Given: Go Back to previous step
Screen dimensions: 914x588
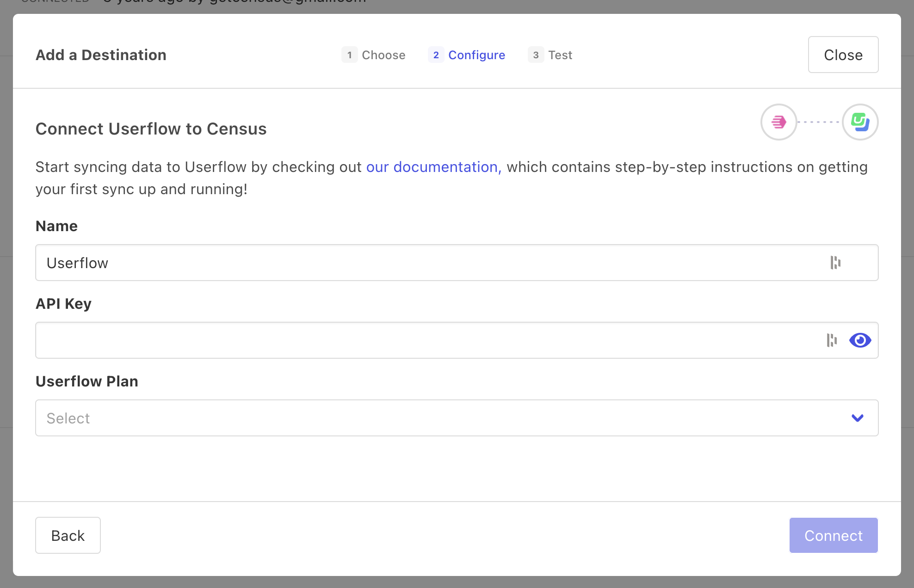Looking at the screenshot, I should coord(68,535).
